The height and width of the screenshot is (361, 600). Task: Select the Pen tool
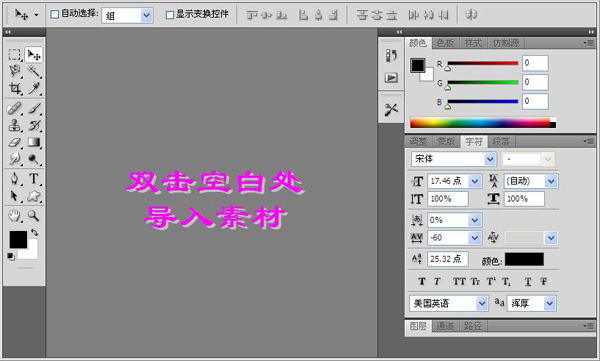(x=15, y=179)
